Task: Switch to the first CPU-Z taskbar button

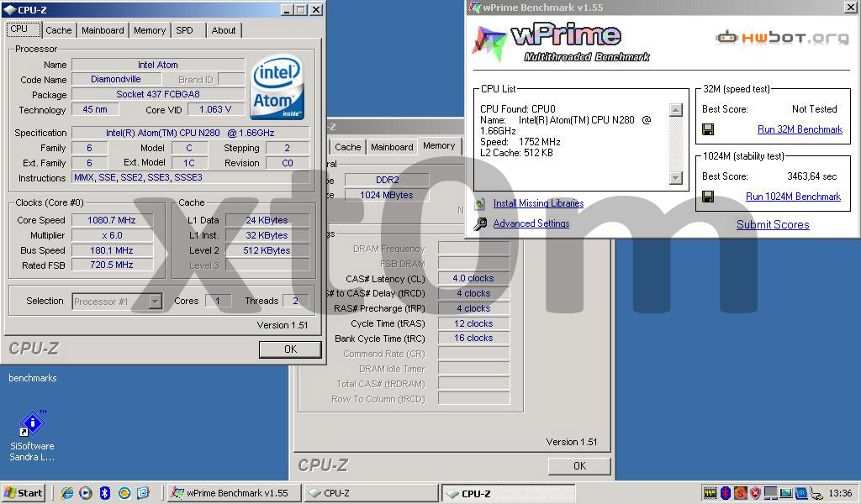Action: (x=371, y=493)
